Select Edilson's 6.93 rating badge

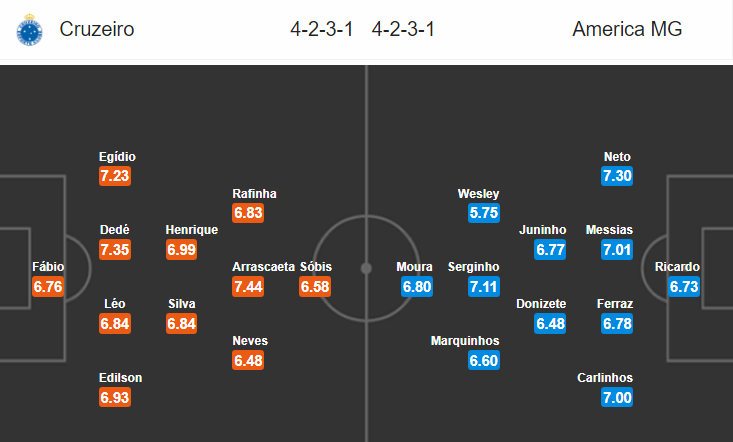pyautogui.click(x=115, y=397)
